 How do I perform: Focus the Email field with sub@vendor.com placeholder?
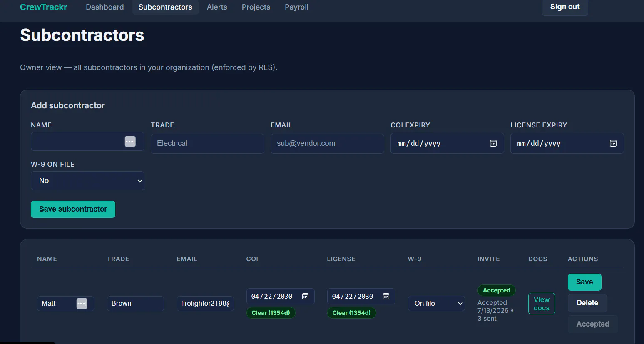click(x=327, y=143)
